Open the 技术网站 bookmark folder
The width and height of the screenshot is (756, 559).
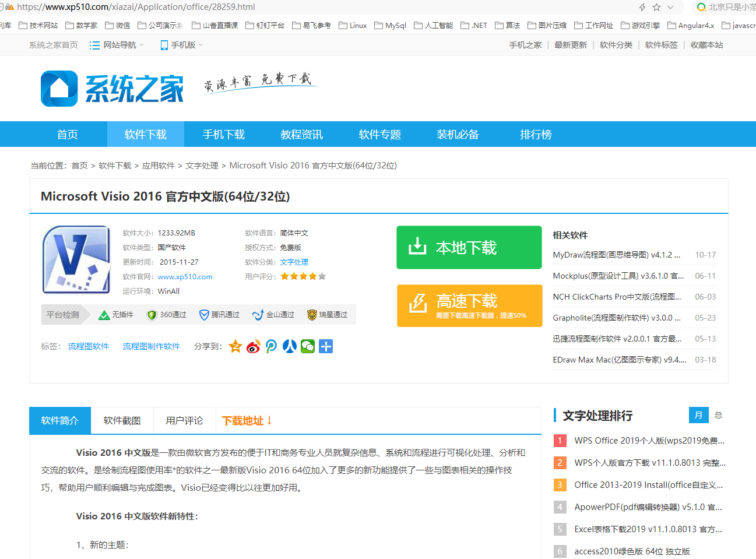click(x=38, y=26)
